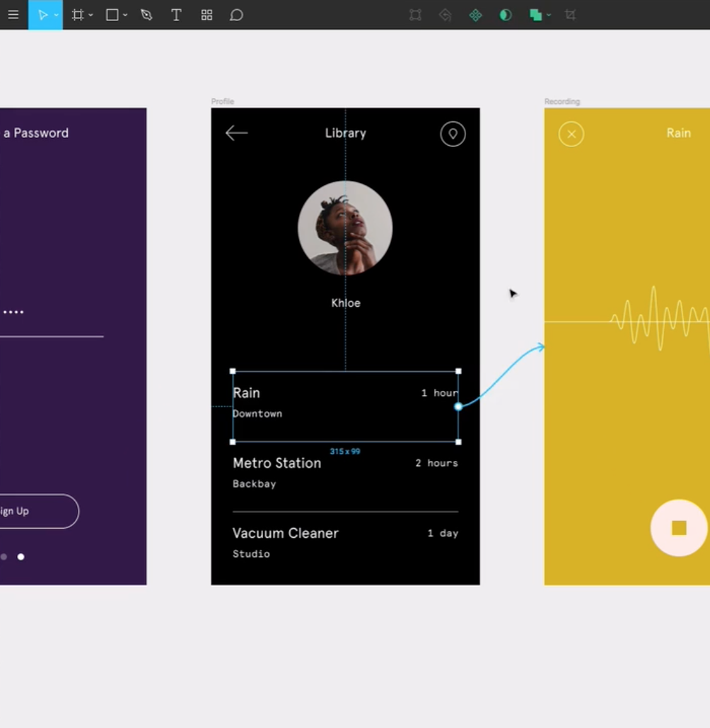
Task: Click the prototype connection node on Rain row
Action: 458,406
